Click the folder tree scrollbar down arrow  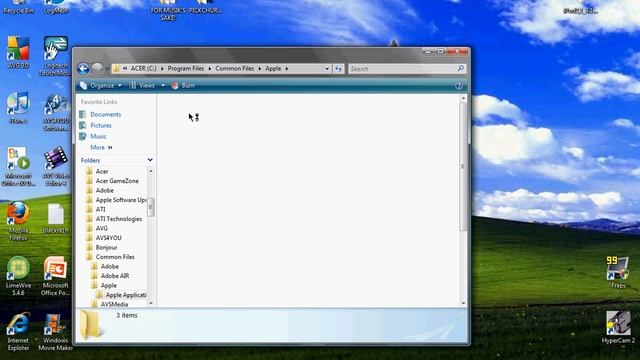pyautogui.click(x=151, y=303)
